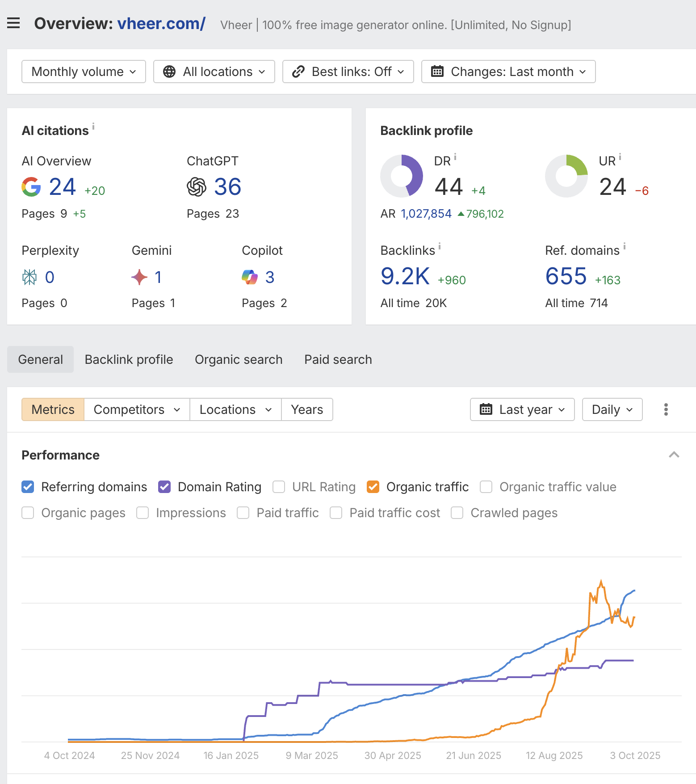Click the Gemini star icon
This screenshot has height=784, width=696.
tap(139, 277)
